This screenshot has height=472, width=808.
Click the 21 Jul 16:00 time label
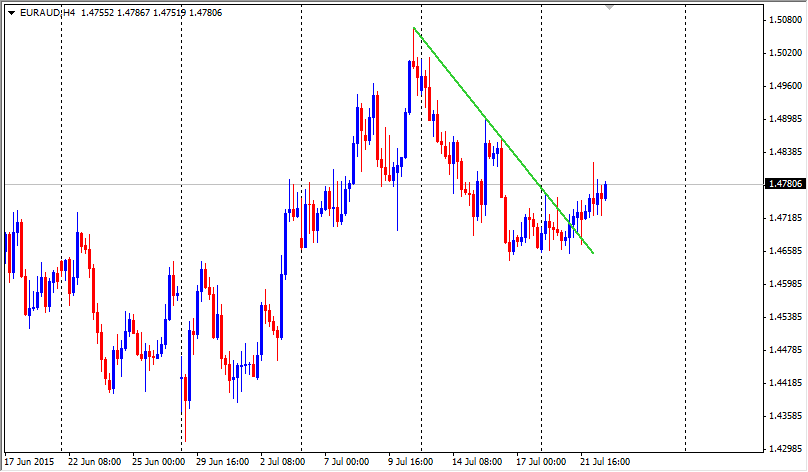604,462
